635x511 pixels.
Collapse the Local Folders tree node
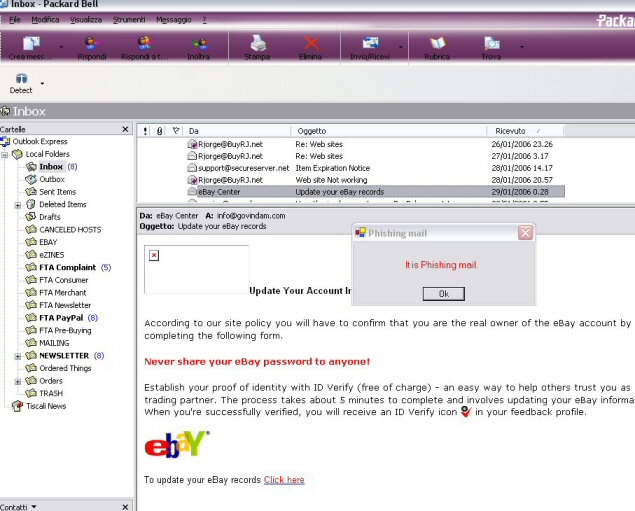[5, 155]
